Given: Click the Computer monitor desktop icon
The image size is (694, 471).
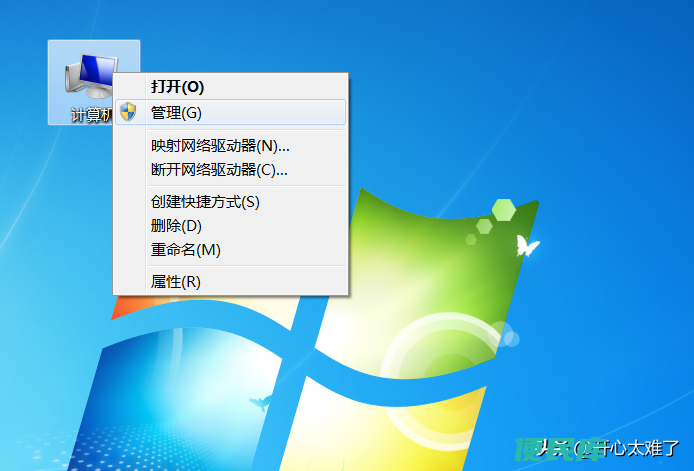Looking at the screenshot, I should click(x=90, y=76).
